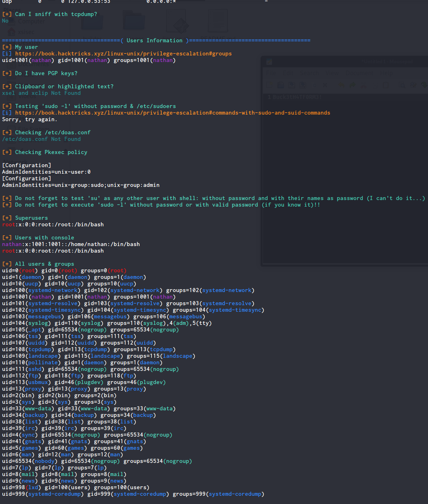Click the 'uid=100(systemd-network)' row

pyautogui.click(x=128, y=290)
